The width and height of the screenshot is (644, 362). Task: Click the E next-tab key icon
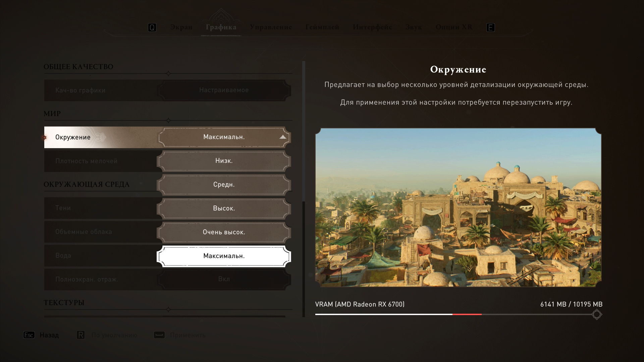point(490,27)
